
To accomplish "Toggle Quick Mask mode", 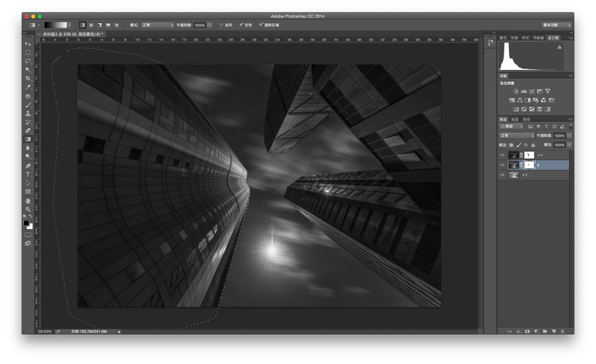I will (28, 234).
